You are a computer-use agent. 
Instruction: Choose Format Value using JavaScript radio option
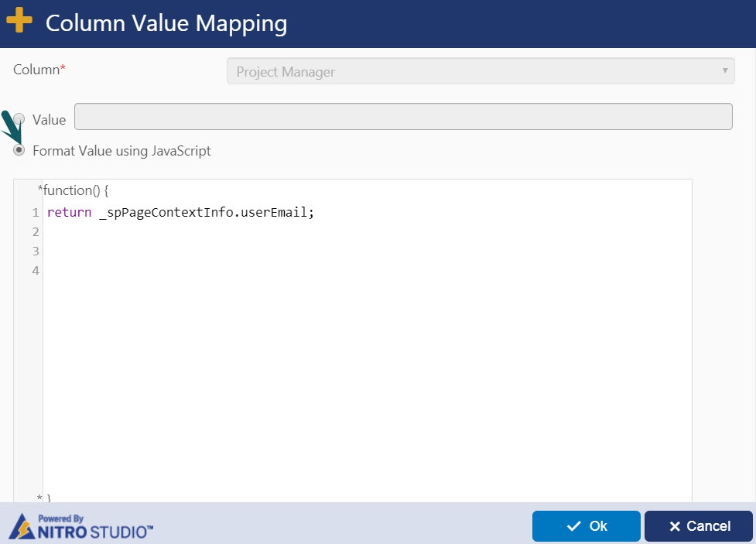pyautogui.click(x=19, y=150)
